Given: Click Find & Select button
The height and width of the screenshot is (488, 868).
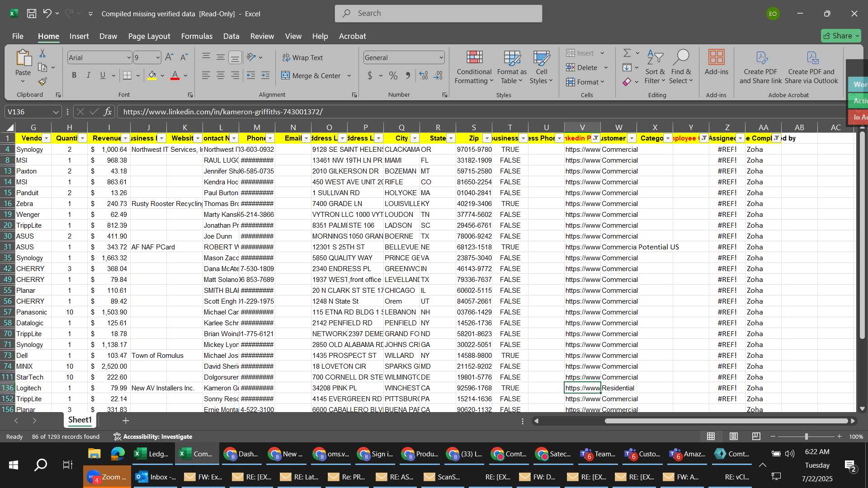Looking at the screenshot, I should click(x=681, y=67).
